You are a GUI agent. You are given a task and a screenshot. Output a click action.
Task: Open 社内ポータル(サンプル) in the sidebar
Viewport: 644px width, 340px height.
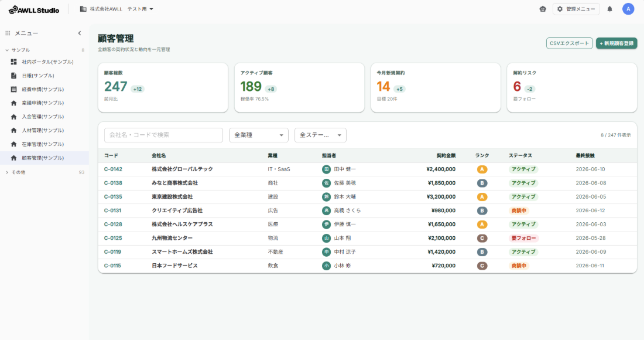(x=44, y=62)
